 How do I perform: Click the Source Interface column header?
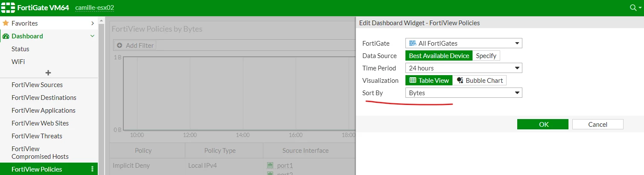(x=306, y=151)
